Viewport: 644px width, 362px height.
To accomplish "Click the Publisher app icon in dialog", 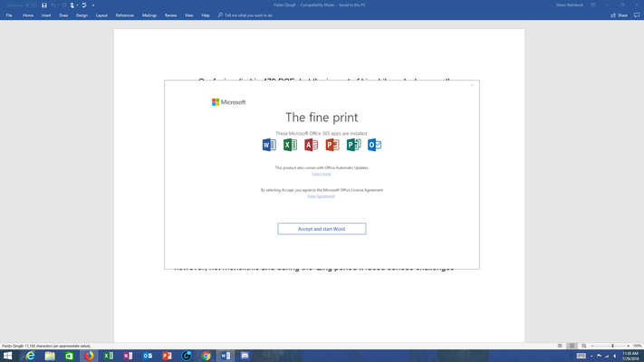I will [x=353, y=145].
